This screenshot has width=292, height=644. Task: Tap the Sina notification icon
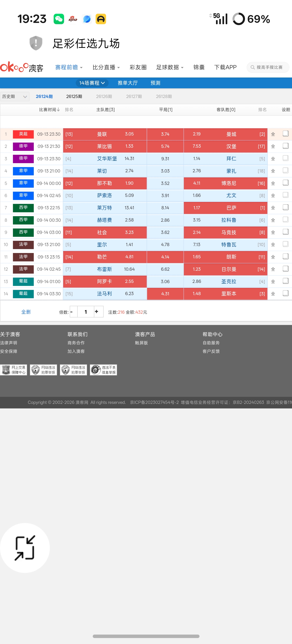[x=73, y=19]
